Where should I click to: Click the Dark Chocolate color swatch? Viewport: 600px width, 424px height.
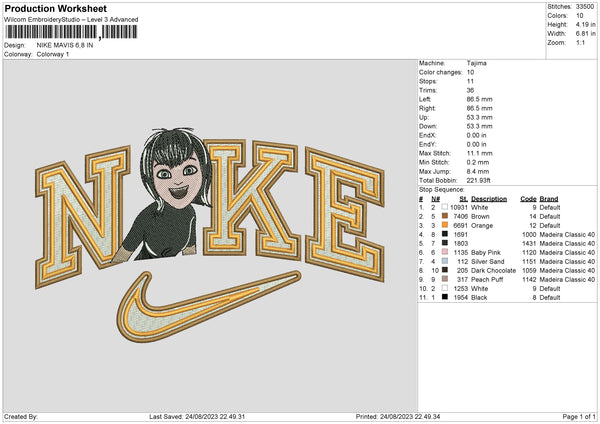(444, 270)
